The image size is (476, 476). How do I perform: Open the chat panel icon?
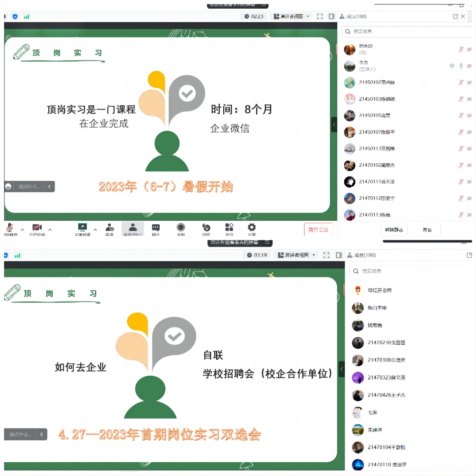point(156,228)
